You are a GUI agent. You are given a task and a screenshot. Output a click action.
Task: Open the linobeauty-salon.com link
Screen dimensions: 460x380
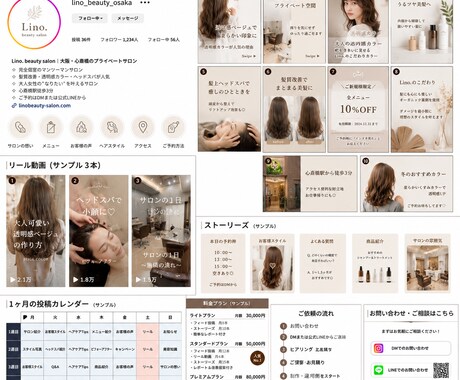(45, 106)
